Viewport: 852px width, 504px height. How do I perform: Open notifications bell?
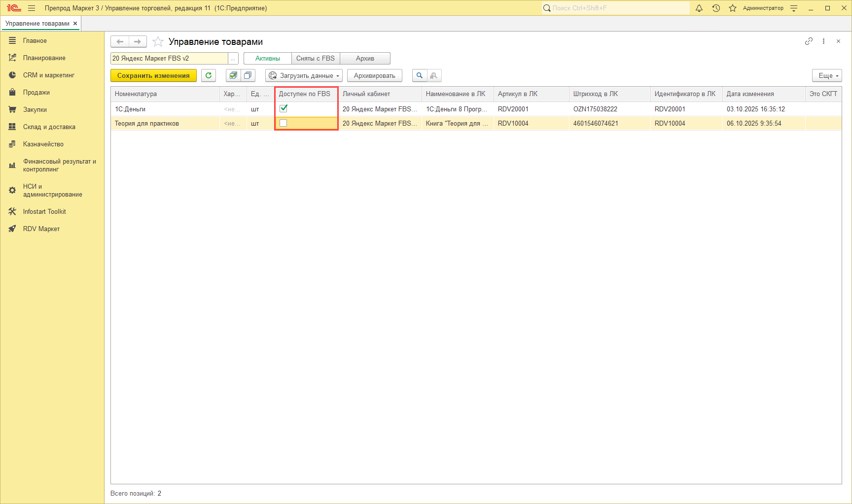[x=699, y=8]
